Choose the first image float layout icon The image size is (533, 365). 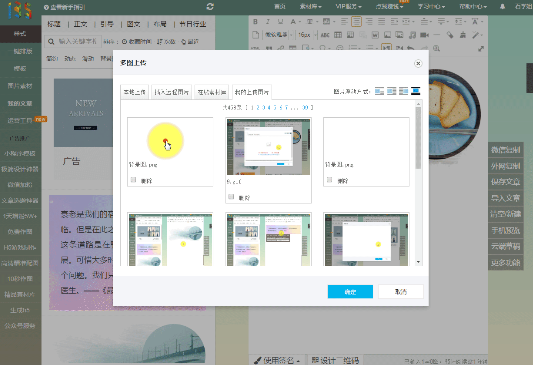[x=379, y=91]
